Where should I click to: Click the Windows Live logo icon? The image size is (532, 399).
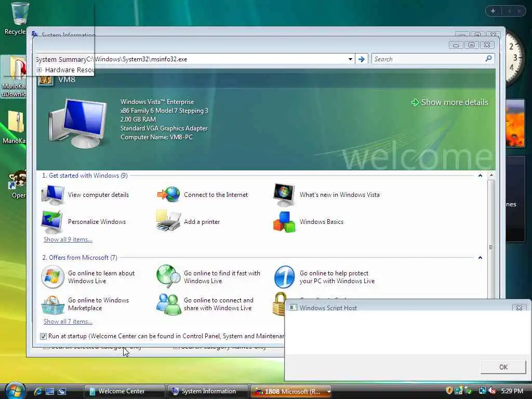(x=52, y=277)
